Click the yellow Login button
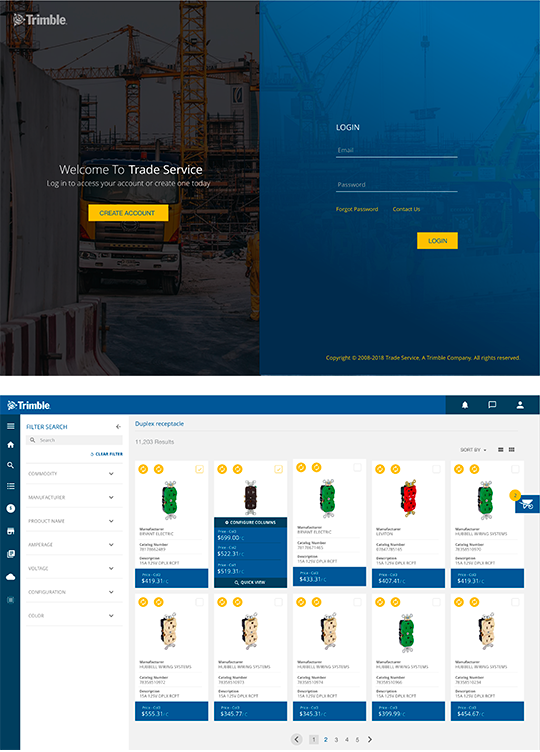This screenshot has width=540, height=752. pyautogui.click(x=437, y=241)
